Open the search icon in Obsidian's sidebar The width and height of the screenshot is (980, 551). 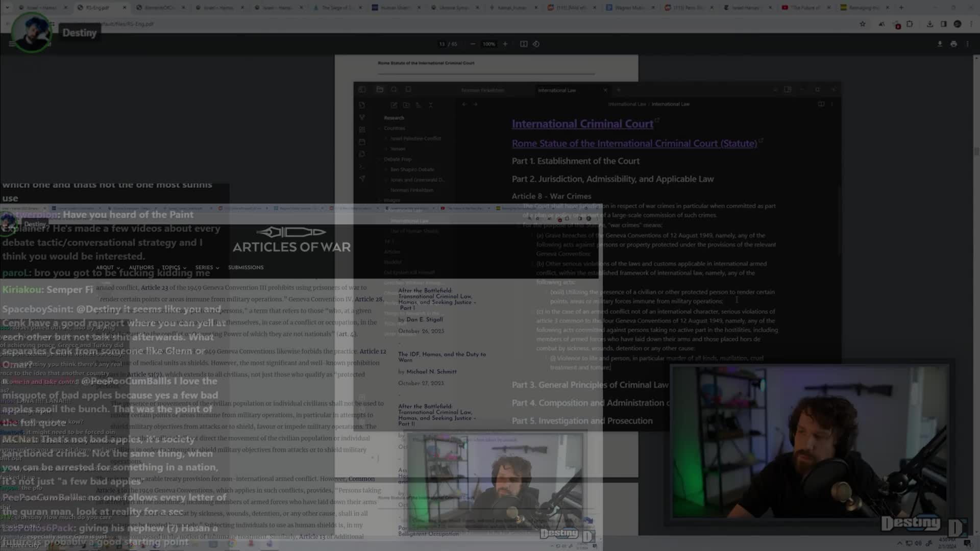tap(362, 117)
